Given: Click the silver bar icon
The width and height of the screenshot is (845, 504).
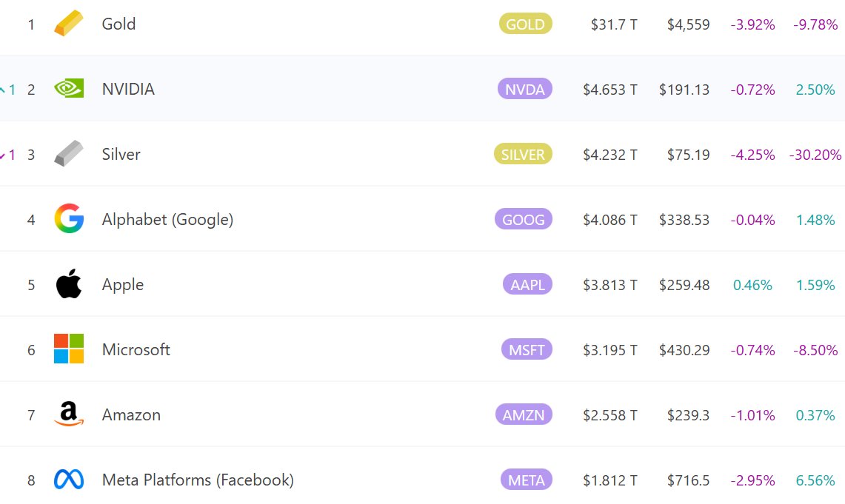Looking at the screenshot, I should [x=69, y=154].
